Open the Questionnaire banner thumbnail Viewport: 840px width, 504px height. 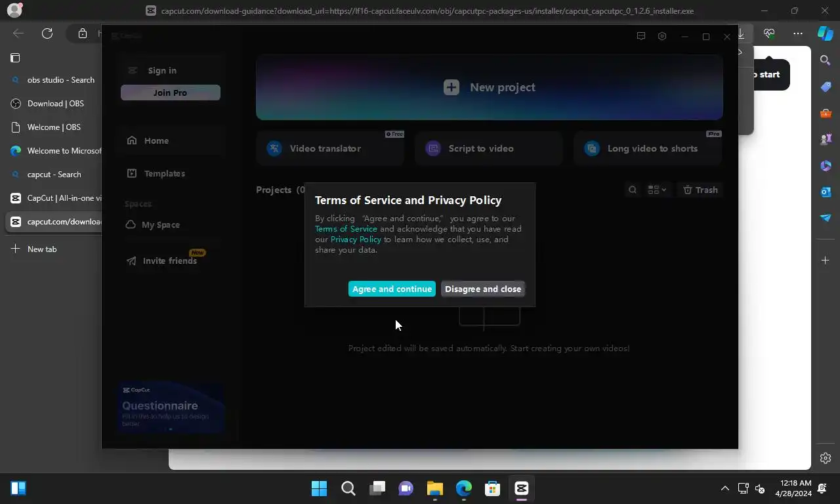(171, 406)
